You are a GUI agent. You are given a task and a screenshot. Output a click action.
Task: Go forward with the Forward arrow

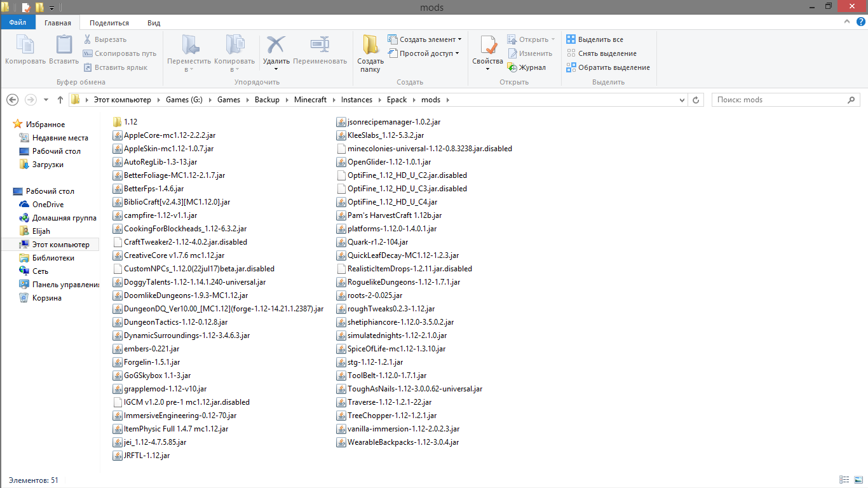point(31,100)
